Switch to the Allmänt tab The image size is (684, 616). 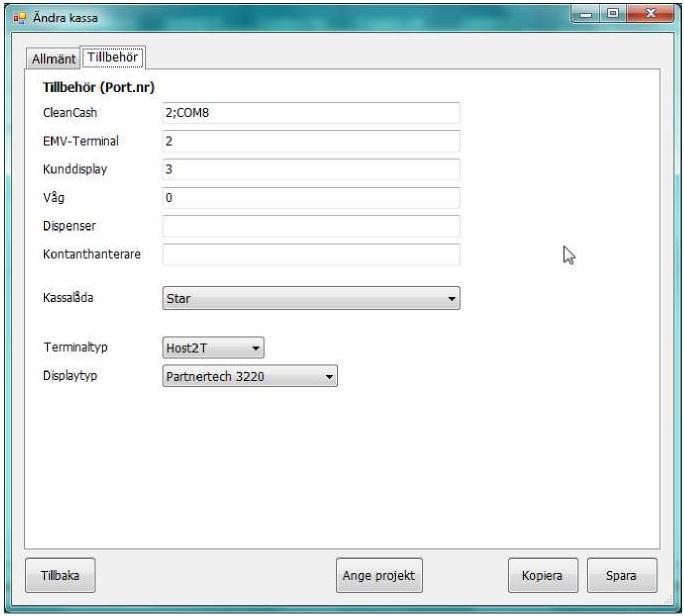[53, 58]
